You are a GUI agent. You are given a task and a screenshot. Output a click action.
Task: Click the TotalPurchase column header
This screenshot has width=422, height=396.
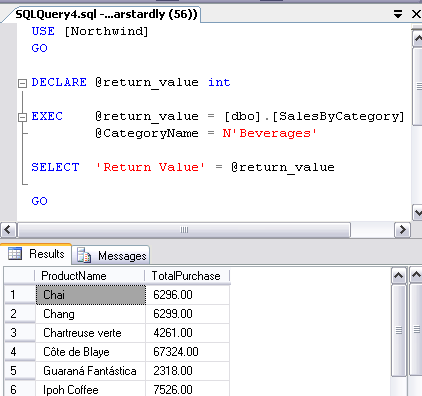pos(187,276)
